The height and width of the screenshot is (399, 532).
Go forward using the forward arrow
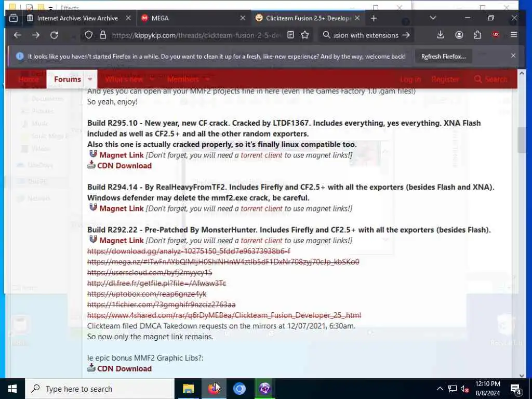[x=36, y=35]
